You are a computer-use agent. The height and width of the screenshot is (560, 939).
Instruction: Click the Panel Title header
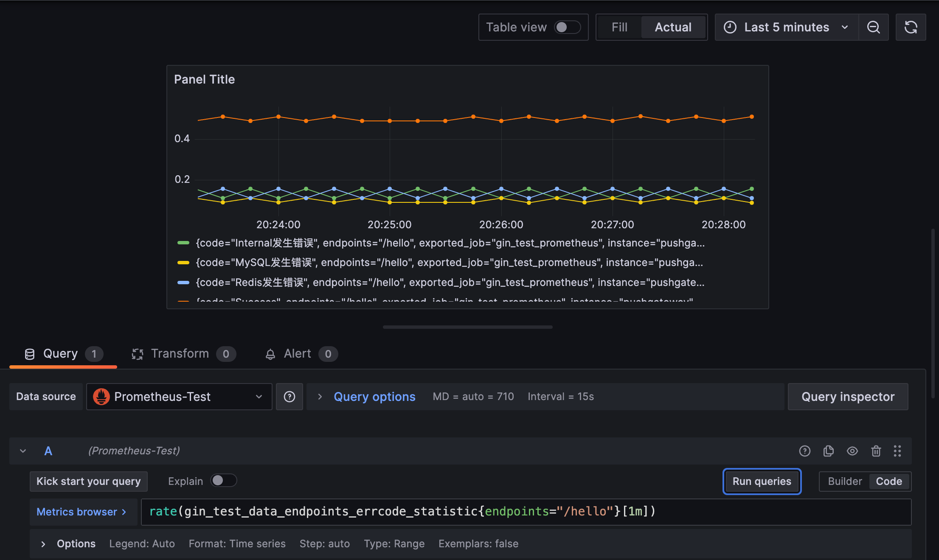click(x=204, y=79)
